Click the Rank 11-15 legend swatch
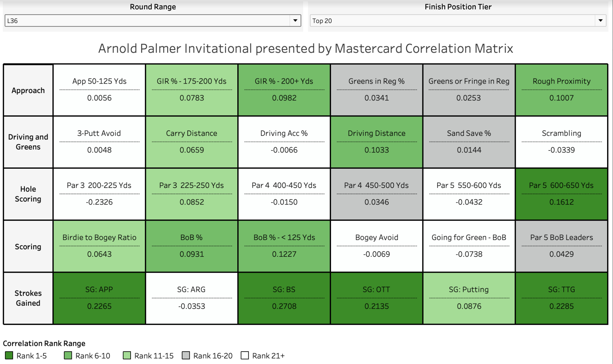The width and height of the screenshot is (613, 364). tap(127, 355)
